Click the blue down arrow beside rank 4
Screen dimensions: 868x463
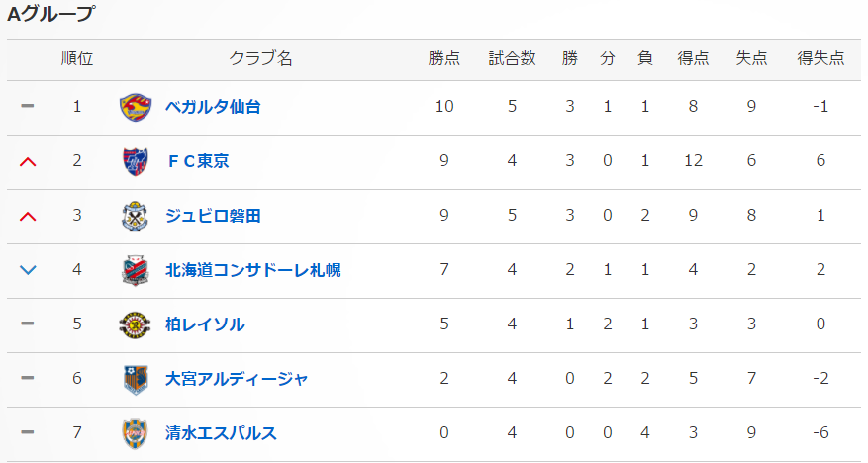(x=28, y=270)
